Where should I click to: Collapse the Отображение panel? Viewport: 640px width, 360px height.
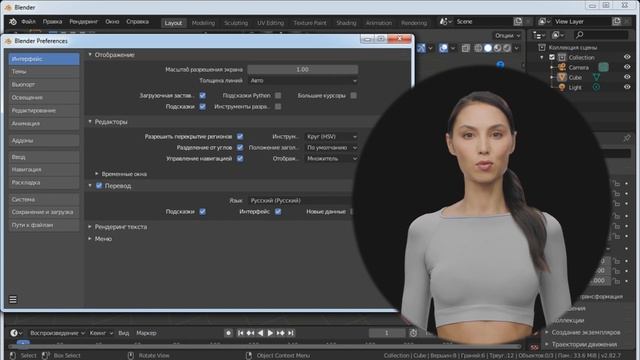pyautogui.click(x=90, y=54)
